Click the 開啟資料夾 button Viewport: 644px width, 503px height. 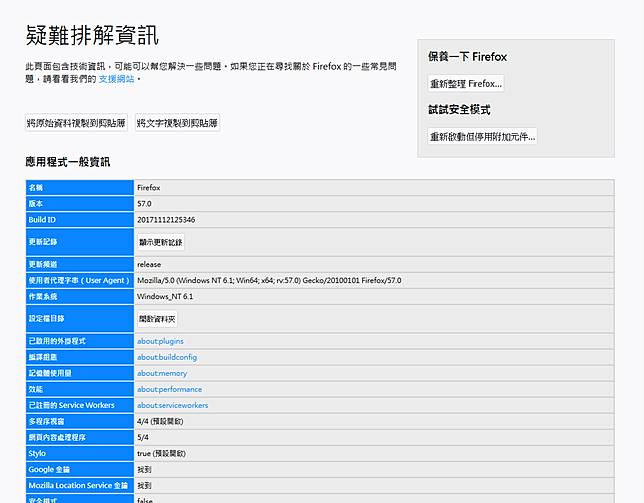[x=157, y=319]
